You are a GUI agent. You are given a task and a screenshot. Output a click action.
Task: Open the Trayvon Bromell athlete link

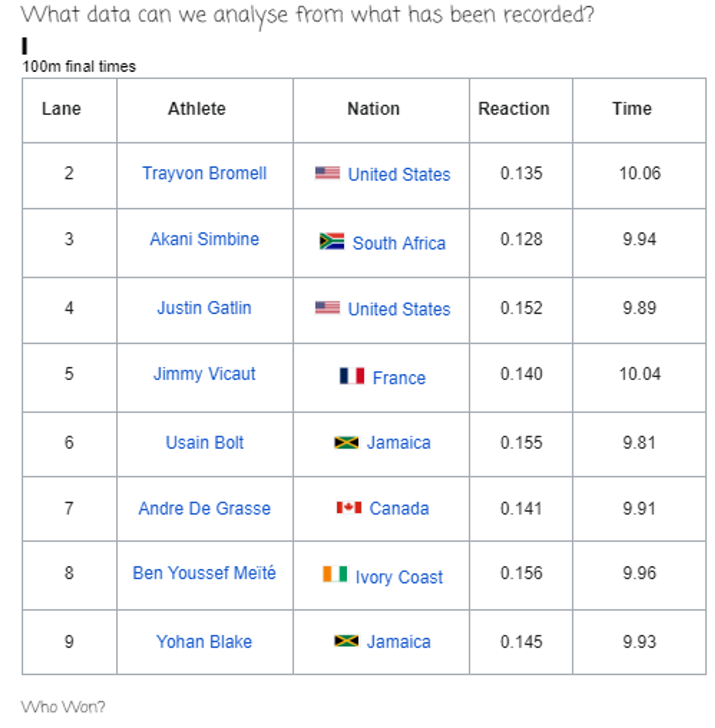(204, 174)
